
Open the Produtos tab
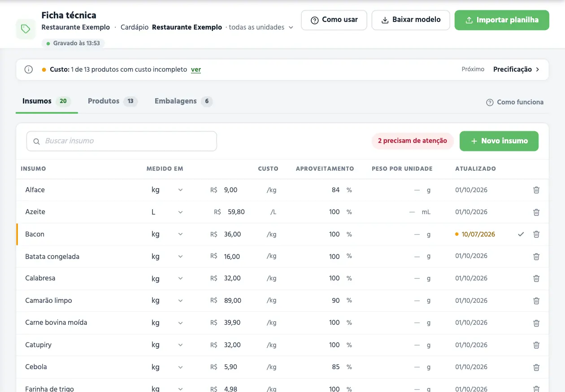coord(113,101)
